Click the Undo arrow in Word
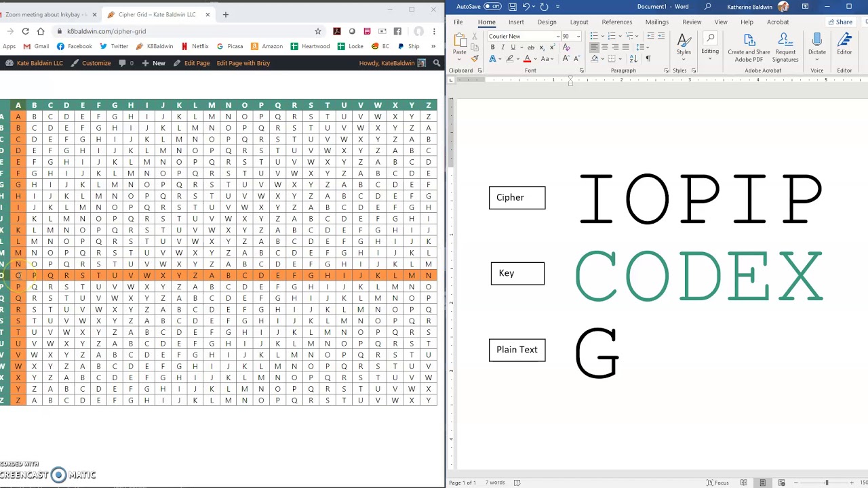 [x=526, y=7]
